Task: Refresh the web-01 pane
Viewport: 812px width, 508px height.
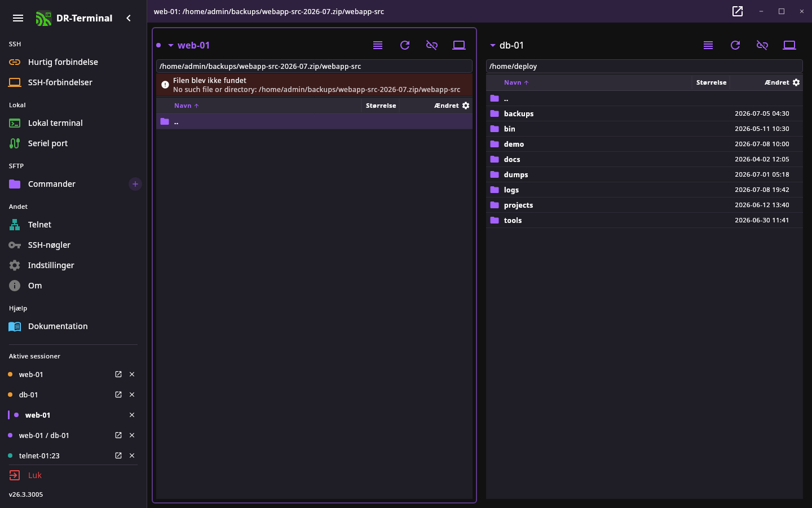Action: click(x=405, y=45)
